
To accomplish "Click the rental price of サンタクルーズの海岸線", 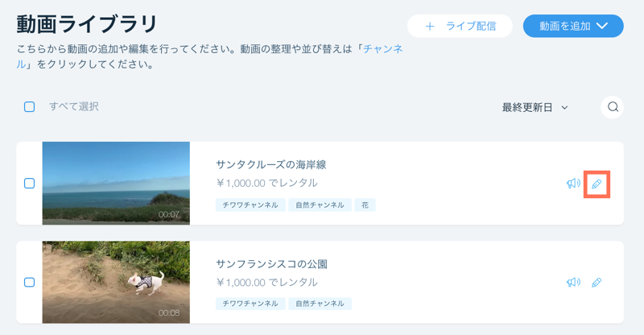I will (267, 184).
